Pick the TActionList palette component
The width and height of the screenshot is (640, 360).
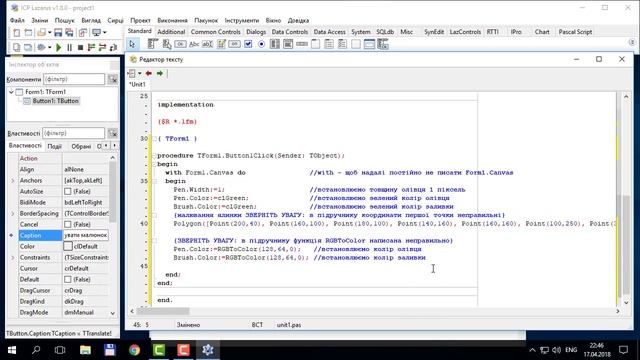tap(382, 44)
